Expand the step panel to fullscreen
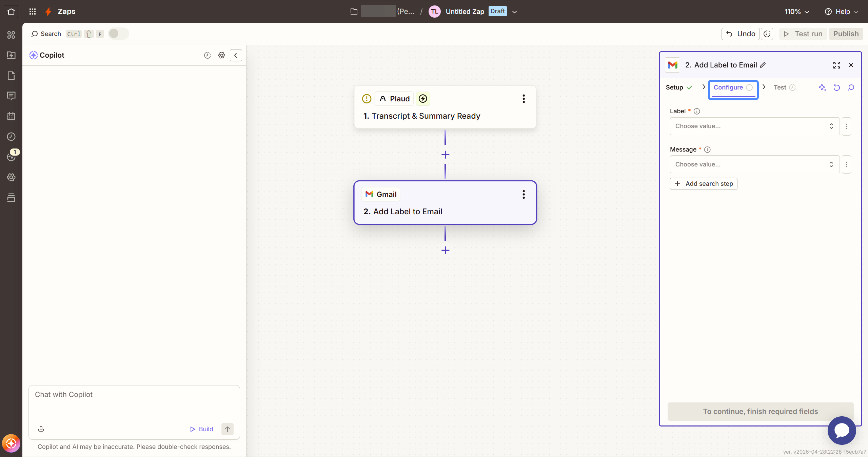 837,65
